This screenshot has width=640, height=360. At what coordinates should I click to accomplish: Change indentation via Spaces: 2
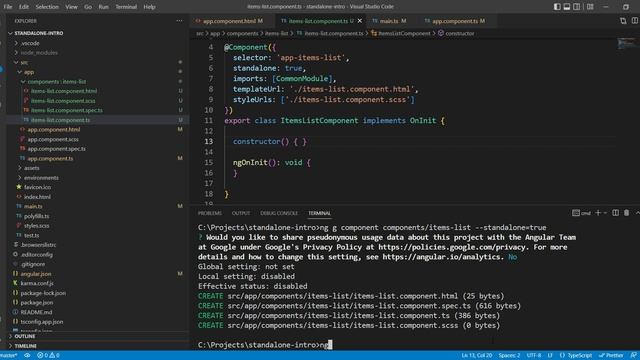click(x=509, y=356)
